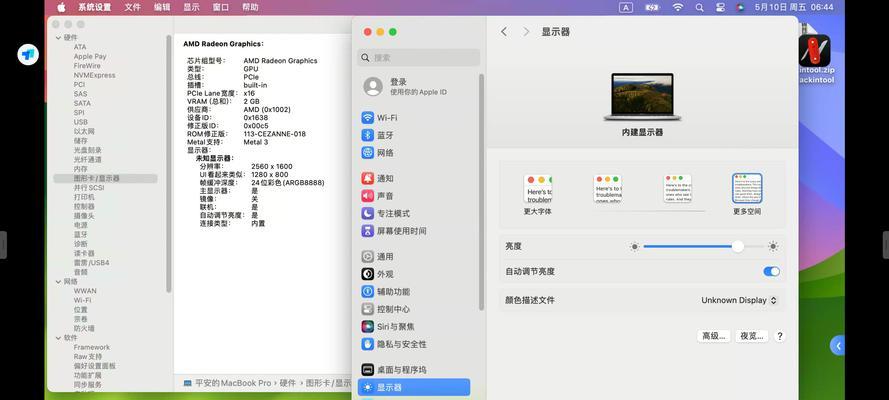Click the date and time in menu bar
Viewport: 889px width, 400px height.
coord(794,7)
